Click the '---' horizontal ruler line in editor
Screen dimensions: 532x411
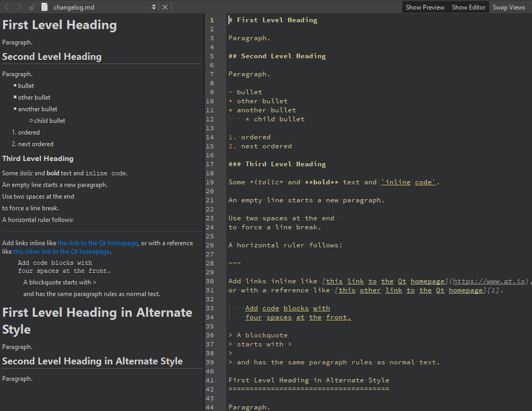(x=235, y=263)
